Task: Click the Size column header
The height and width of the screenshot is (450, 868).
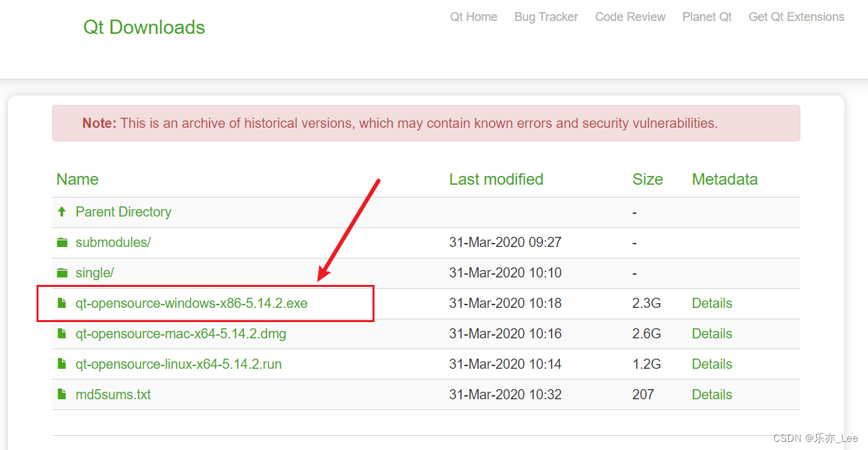Action: pyautogui.click(x=648, y=179)
